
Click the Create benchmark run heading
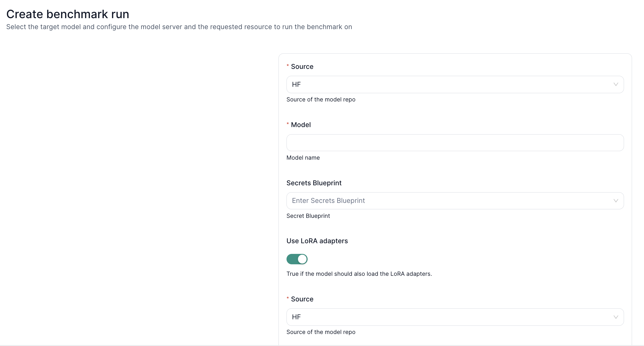click(x=68, y=14)
